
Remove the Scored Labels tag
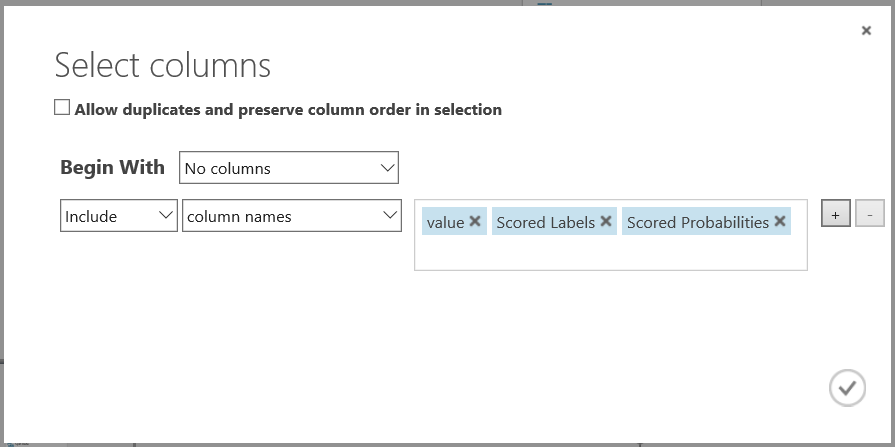point(606,222)
